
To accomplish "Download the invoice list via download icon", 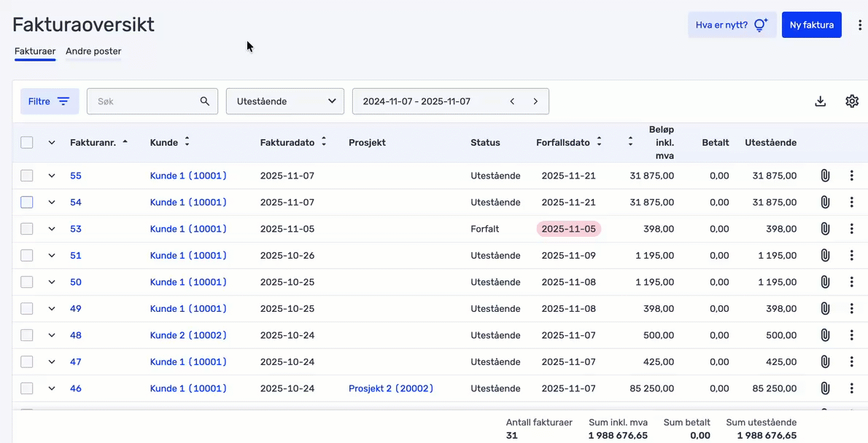I will (x=821, y=101).
